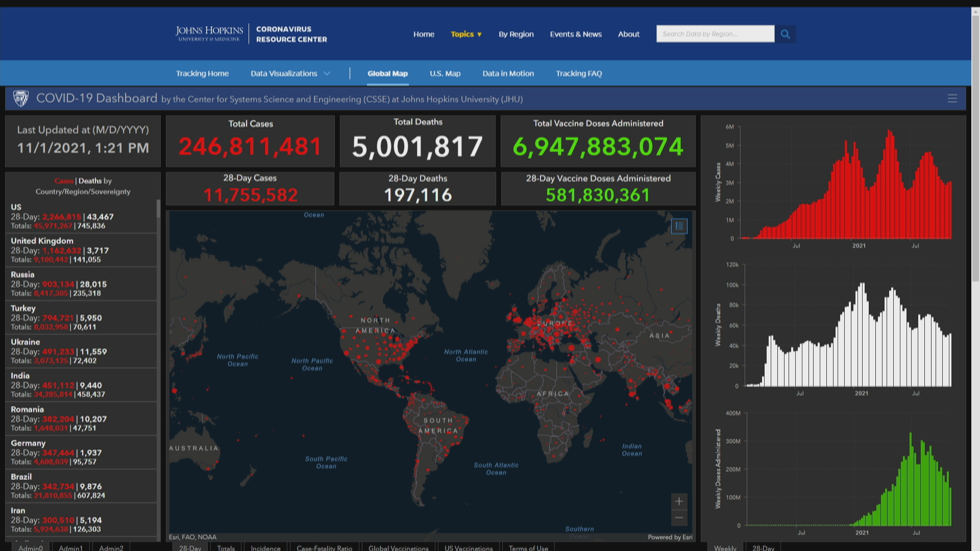The image size is (980, 551).
Task: Open the dashboard hamburger menu icon
Action: point(952,98)
